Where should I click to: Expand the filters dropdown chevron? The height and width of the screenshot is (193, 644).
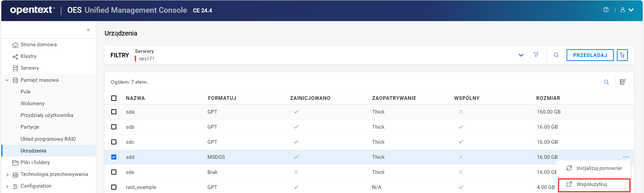(521, 55)
